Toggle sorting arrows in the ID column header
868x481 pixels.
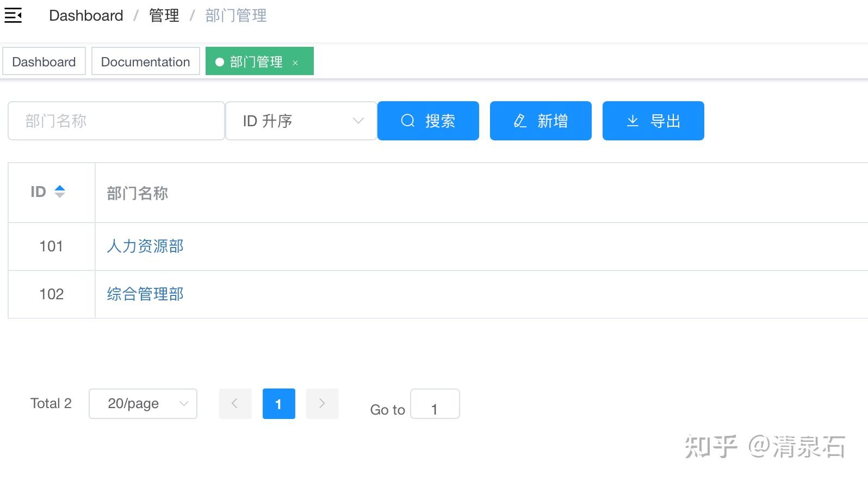[60, 192]
